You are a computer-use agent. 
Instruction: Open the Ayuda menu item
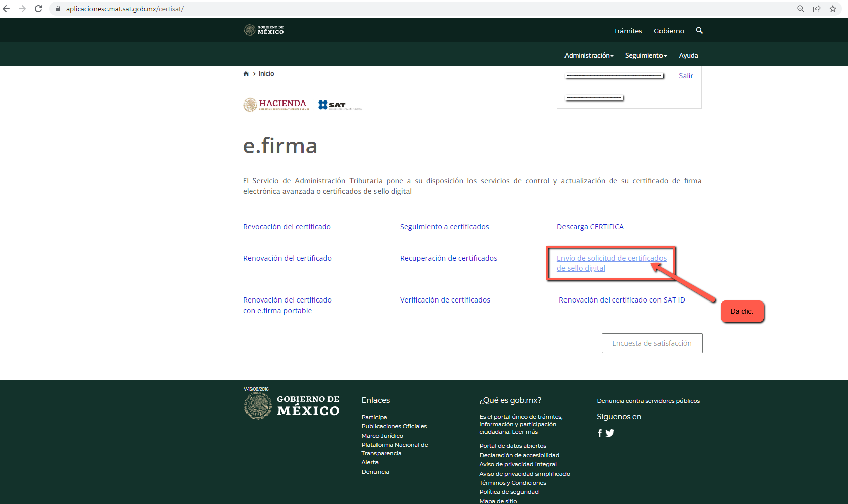tap(688, 56)
